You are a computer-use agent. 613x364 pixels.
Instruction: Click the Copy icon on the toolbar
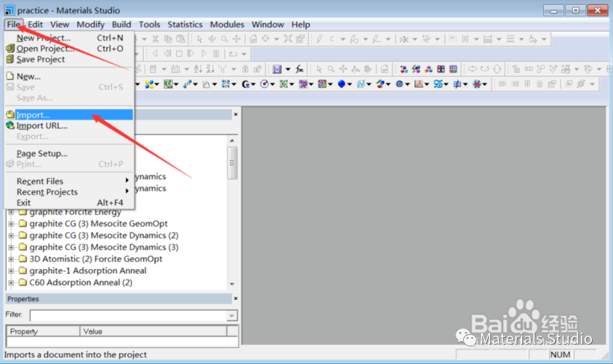pos(169,39)
